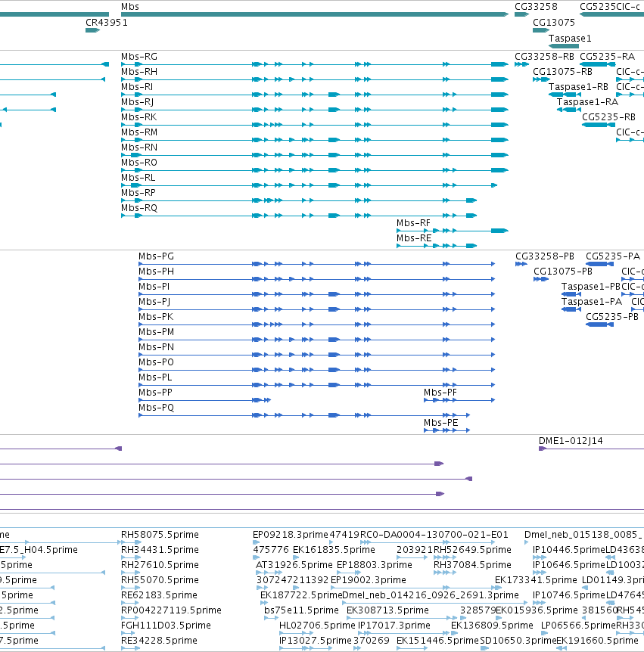
Task: Select the CG33258 gene label
Action: pos(536,7)
